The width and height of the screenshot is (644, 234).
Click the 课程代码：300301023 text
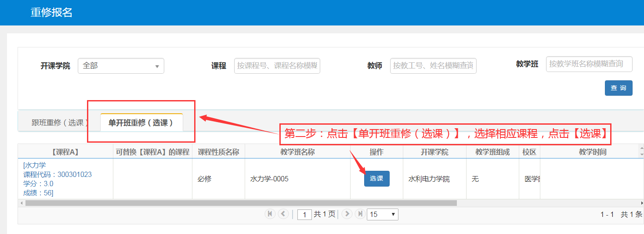(58, 174)
